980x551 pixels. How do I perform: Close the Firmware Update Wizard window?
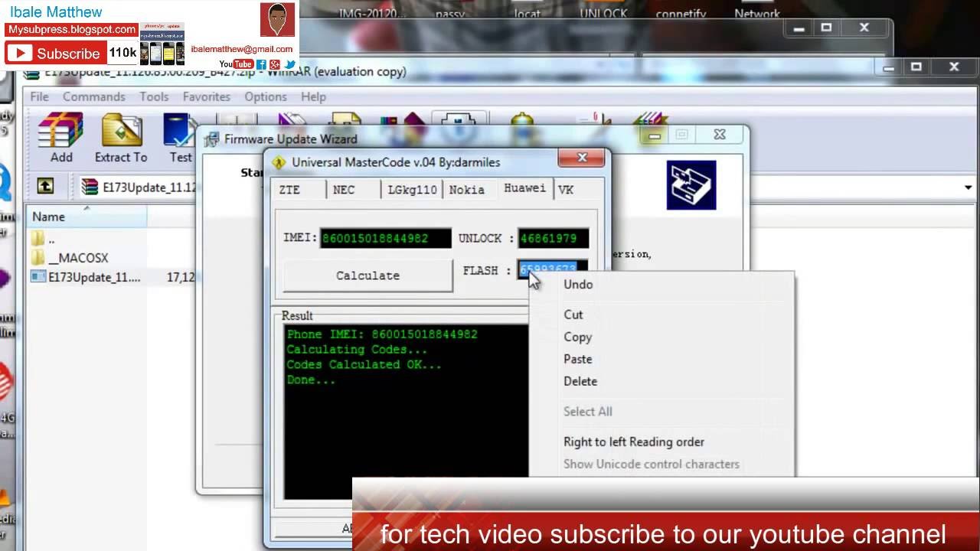719,135
